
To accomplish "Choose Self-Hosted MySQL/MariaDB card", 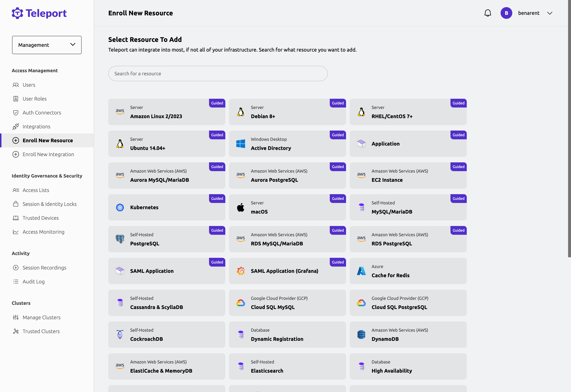I will tap(408, 207).
